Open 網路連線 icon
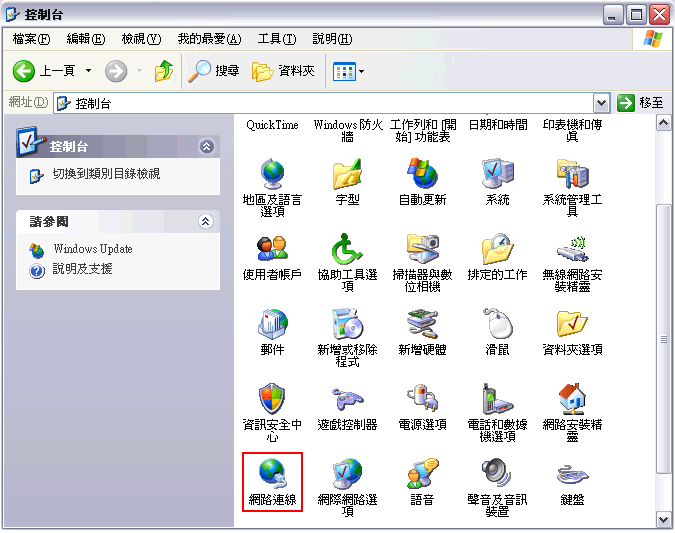This screenshot has width=675, height=533. tap(272, 474)
